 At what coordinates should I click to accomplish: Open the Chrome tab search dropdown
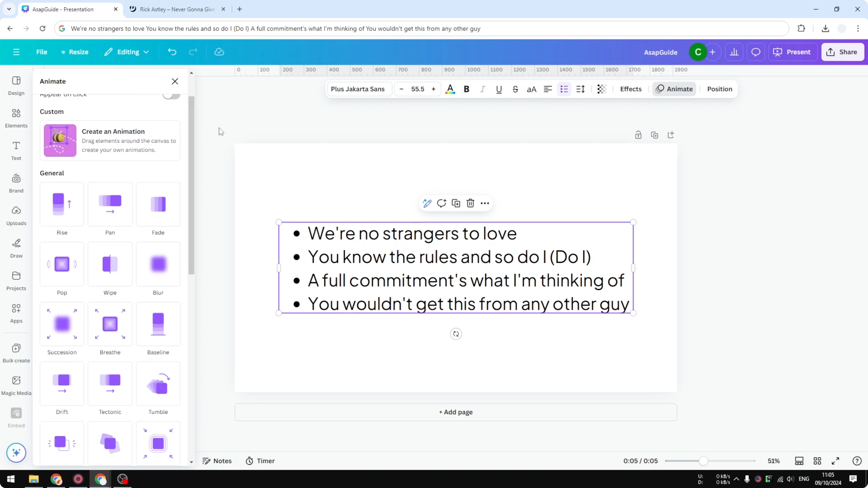(x=9, y=9)
